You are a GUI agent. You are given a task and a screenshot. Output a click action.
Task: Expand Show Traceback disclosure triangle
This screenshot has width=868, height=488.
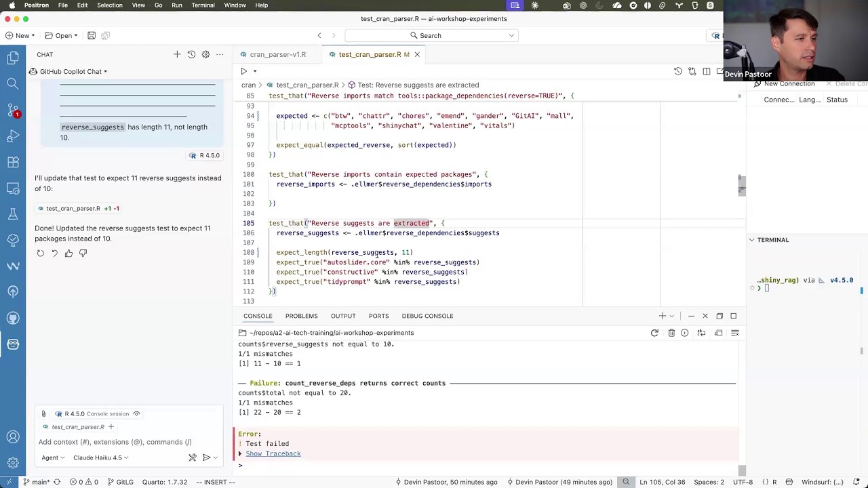(240, 453)
